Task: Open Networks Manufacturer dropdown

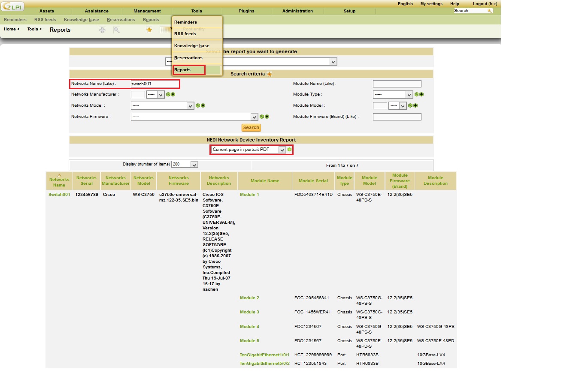Action: [x=155, y=94]
